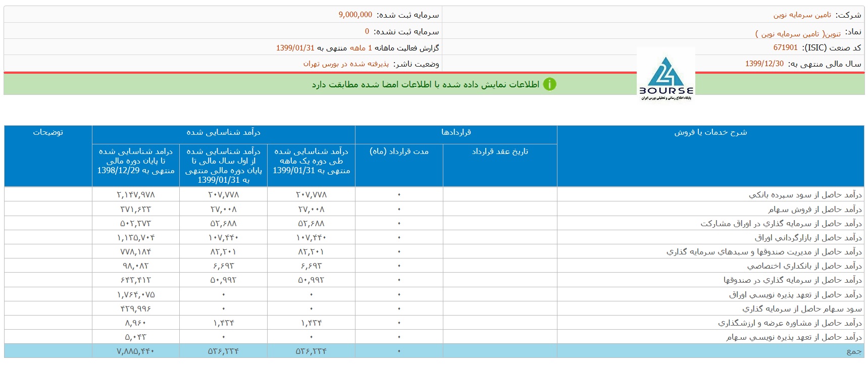Screen dimensions: 868x365
Task: Click total ۵۳۶,۲۳۴ in the one-month period column
Action: coord(311,351)
